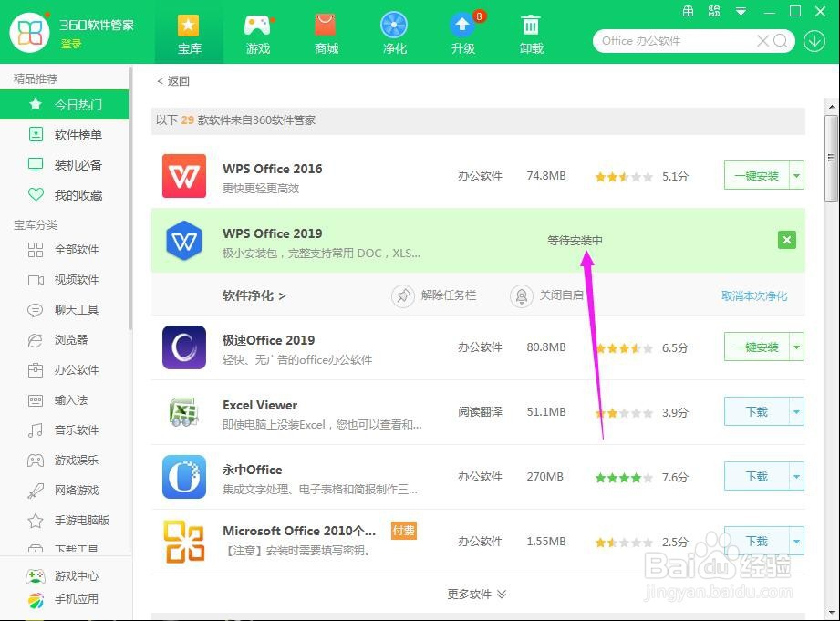Select 游戏娱乐 category

tap(64, 460)
